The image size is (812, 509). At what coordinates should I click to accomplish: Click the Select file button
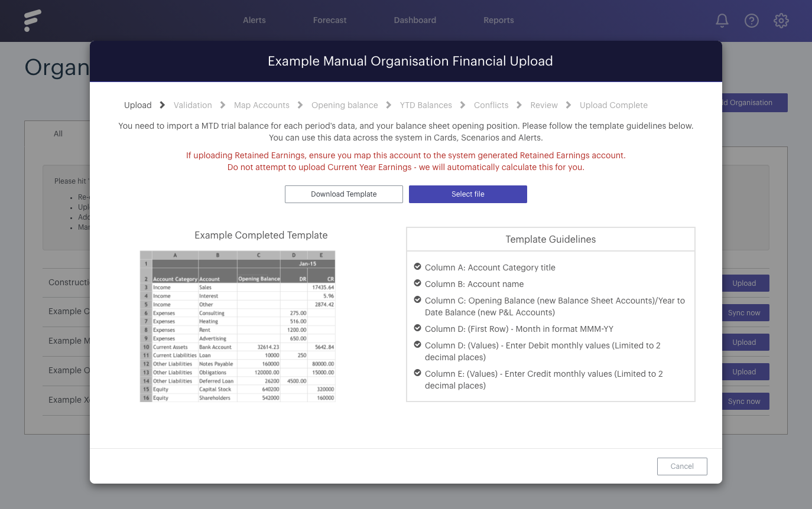[468, 194]
